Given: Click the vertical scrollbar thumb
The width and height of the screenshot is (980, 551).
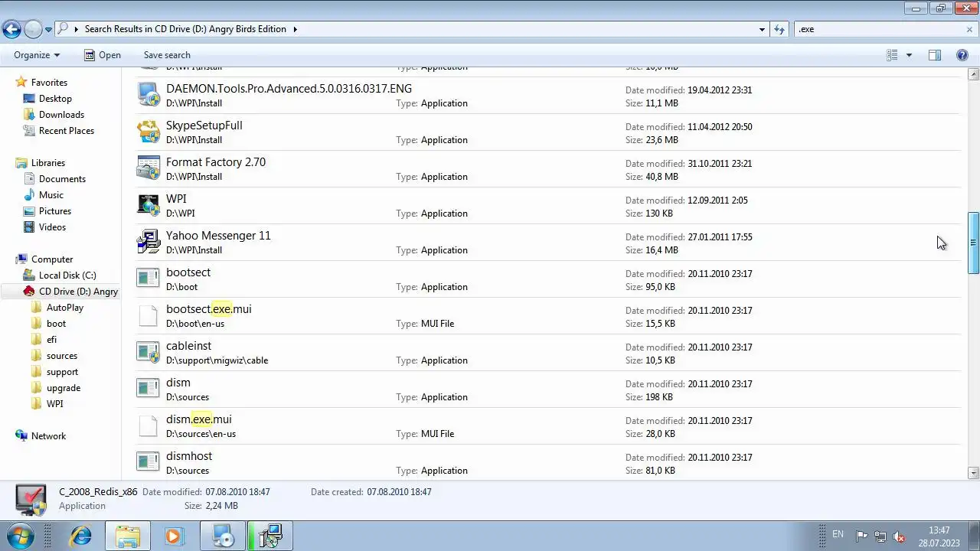Looking at the screenshot, I should coord(974,243).
